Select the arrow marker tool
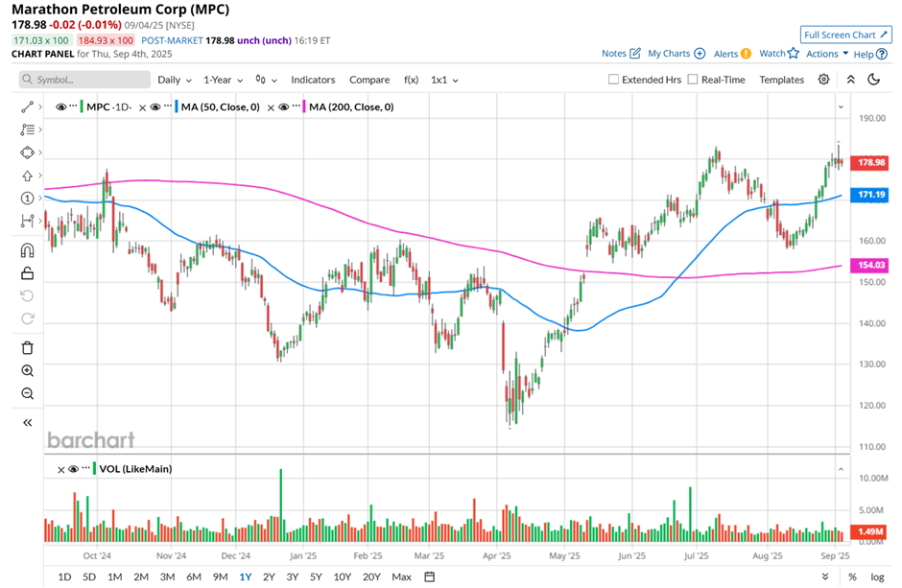Image resolution: width=902 pixels, height=588 pixels. point(27,176)
